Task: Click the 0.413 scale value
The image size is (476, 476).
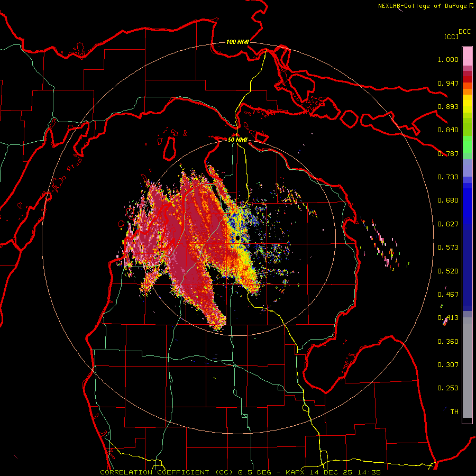Action: (448, 318)
